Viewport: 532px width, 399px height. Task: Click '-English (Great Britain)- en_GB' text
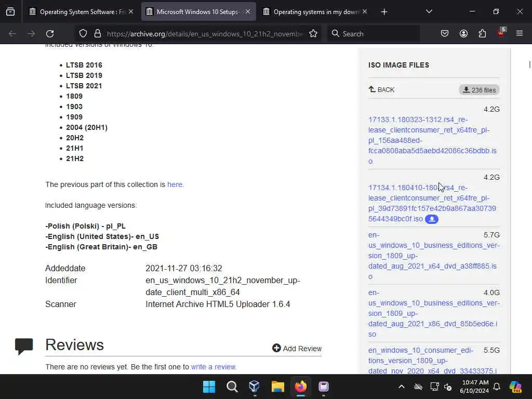[101, 247]
